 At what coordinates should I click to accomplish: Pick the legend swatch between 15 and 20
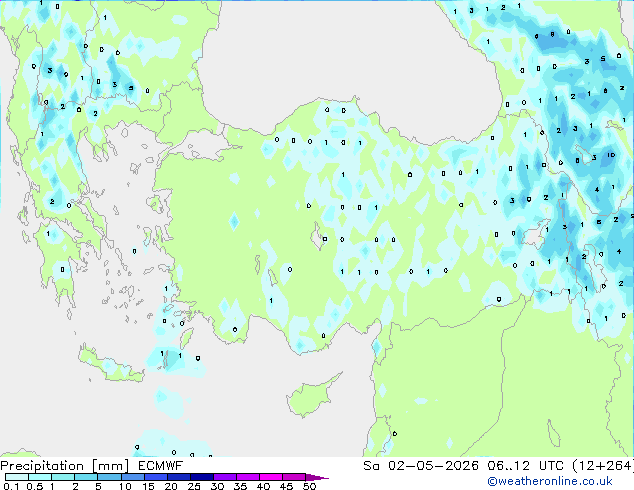pyautogui.click(x=155, y=477)
